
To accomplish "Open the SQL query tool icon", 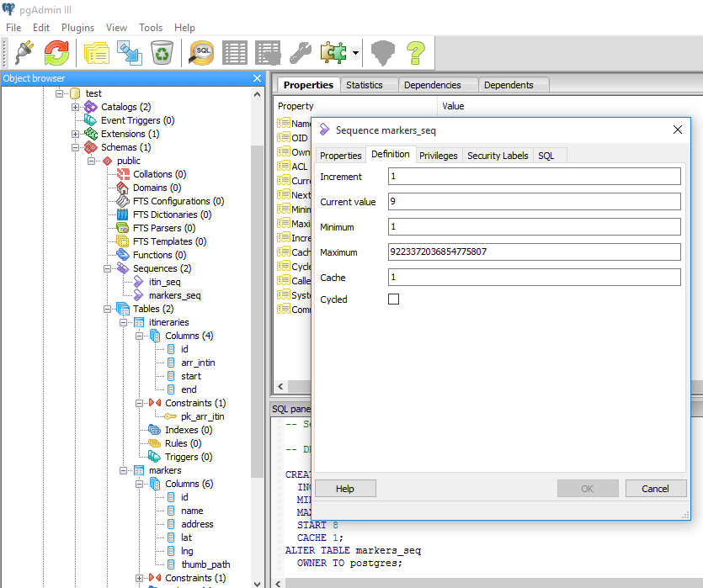I will pos(201,52).
